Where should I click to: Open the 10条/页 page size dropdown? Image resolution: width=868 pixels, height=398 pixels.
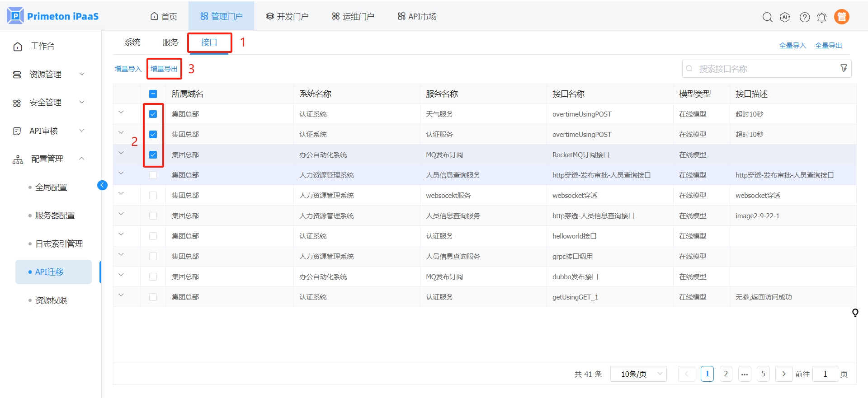pos(638,374)
